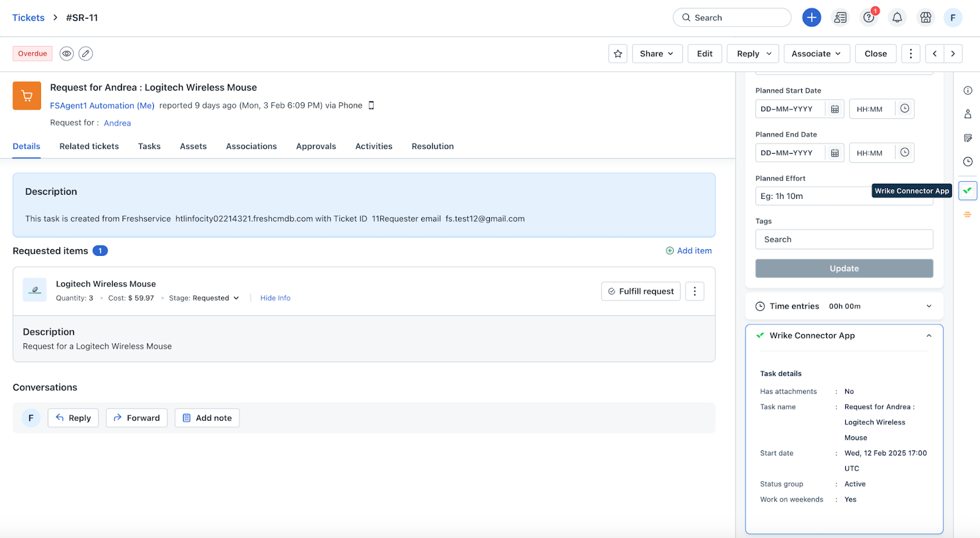Screen dimensions: 980x538
Task: Open the Approvals tab
Action: click(x=316, y=146)
